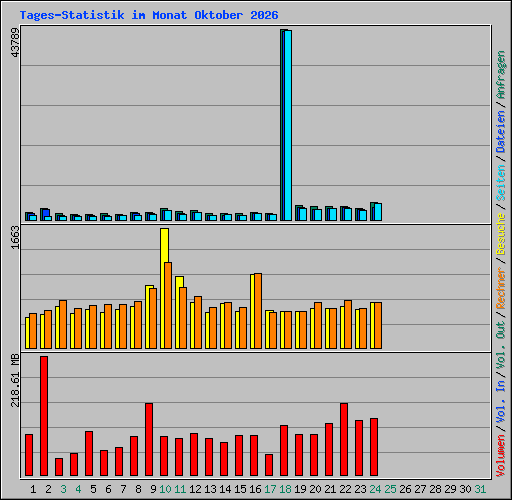Image resolution: width=512 pixels, height=500 pixels.
Task: Click green day label '18'
Action: coord(285,489)
